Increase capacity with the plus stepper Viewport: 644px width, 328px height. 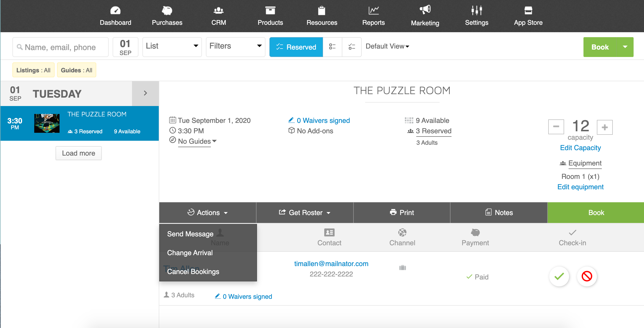click(x=604, y=127)
